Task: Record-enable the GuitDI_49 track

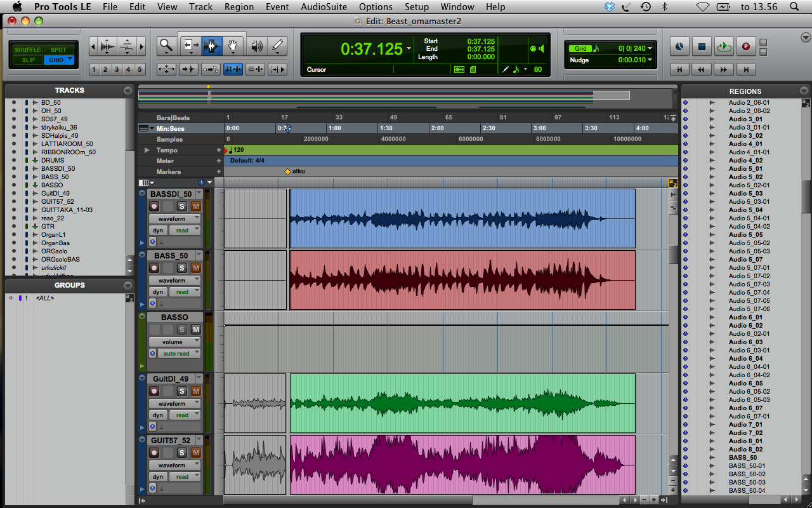Action: click(154, 391)
